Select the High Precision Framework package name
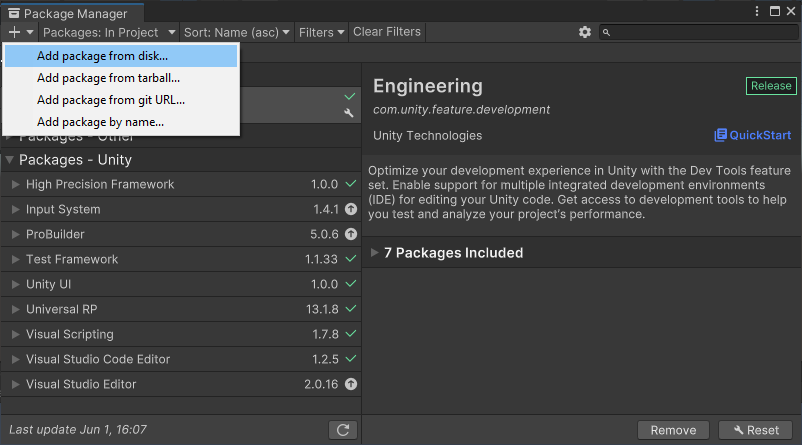The image size is (802, 445). click(x=100, y=184)
